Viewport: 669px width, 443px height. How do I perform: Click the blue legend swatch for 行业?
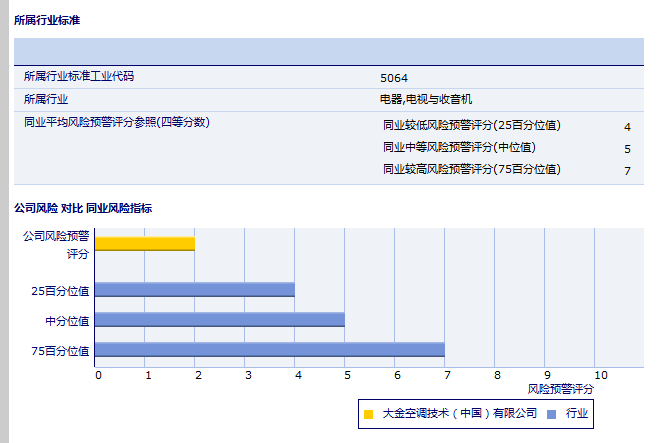point(551,414)
